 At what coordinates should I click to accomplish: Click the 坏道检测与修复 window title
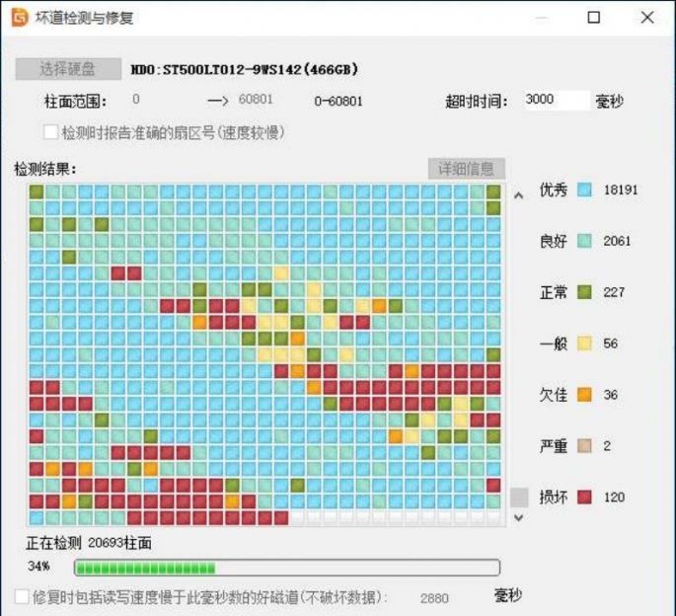tap(84, 18)
